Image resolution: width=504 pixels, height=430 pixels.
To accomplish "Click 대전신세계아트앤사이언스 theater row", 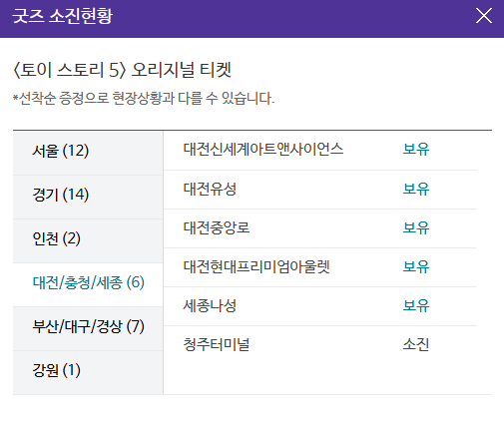I will (320, 151).
